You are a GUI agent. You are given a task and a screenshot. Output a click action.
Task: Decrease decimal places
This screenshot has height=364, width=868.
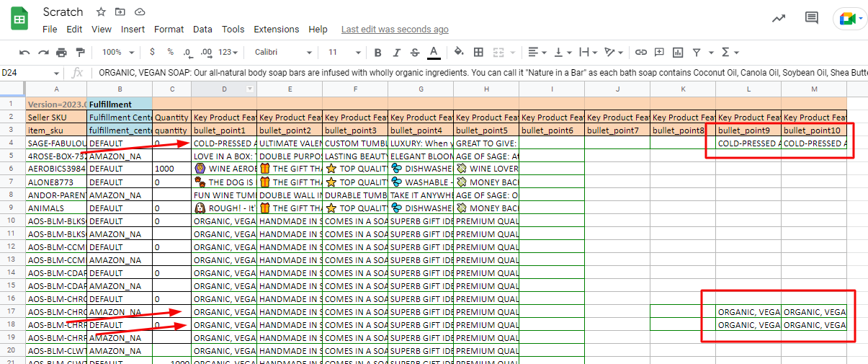coord(188,53)
